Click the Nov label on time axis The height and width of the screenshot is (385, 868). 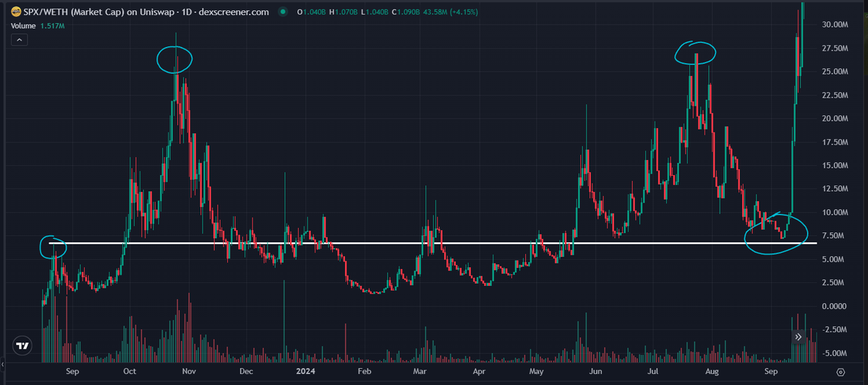pos(188,371)
